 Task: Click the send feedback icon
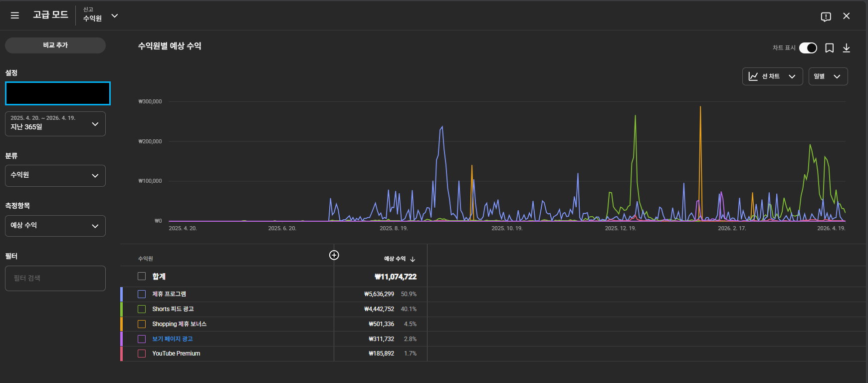[x=826, y=16]
